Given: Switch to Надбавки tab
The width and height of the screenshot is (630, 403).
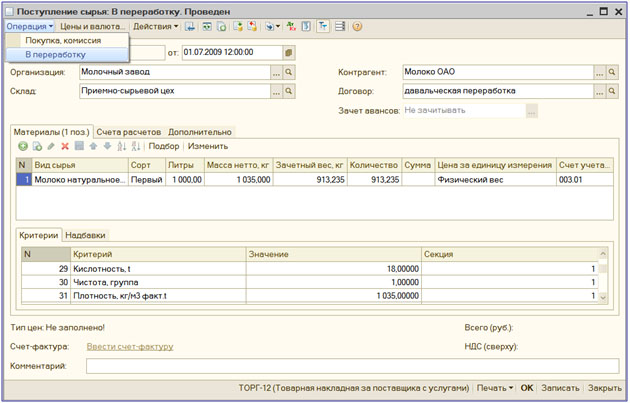Looking at the screenshot, I should click(x=85, y=235).
